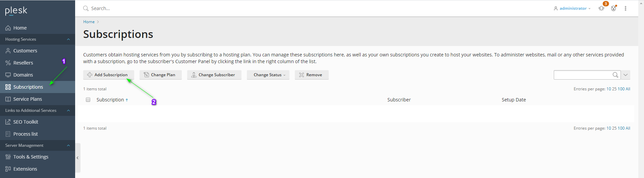The width and height of the screenshot is (644, 178).
Task: Show 25 entries per page (top pager)
Action: pyautogui.click(x=614, y=89)
